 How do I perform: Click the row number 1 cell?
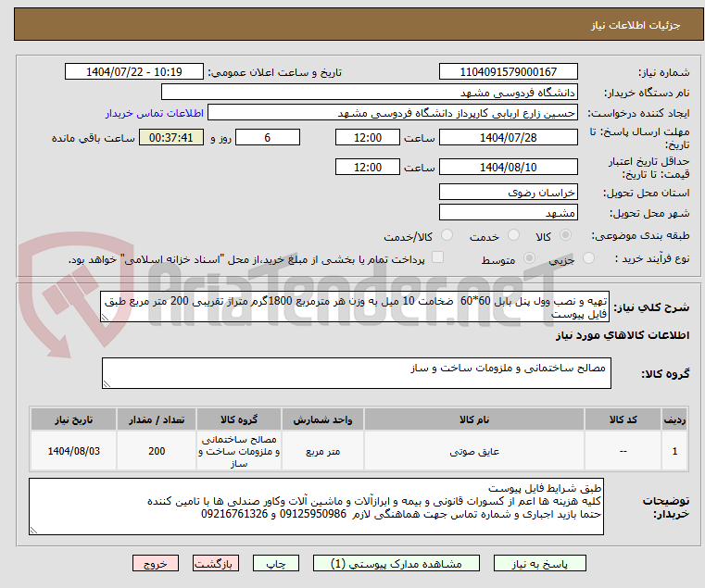click(674, 451)
